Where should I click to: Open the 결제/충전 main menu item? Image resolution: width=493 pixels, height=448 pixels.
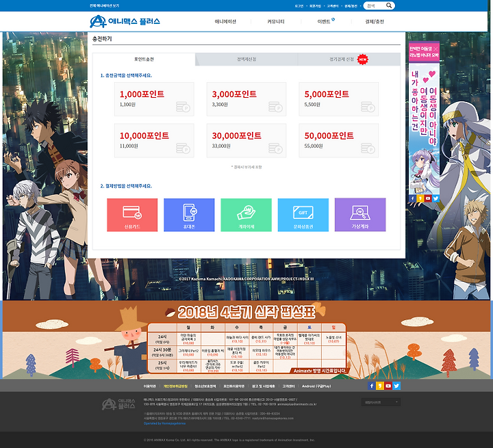click(375, 21)
